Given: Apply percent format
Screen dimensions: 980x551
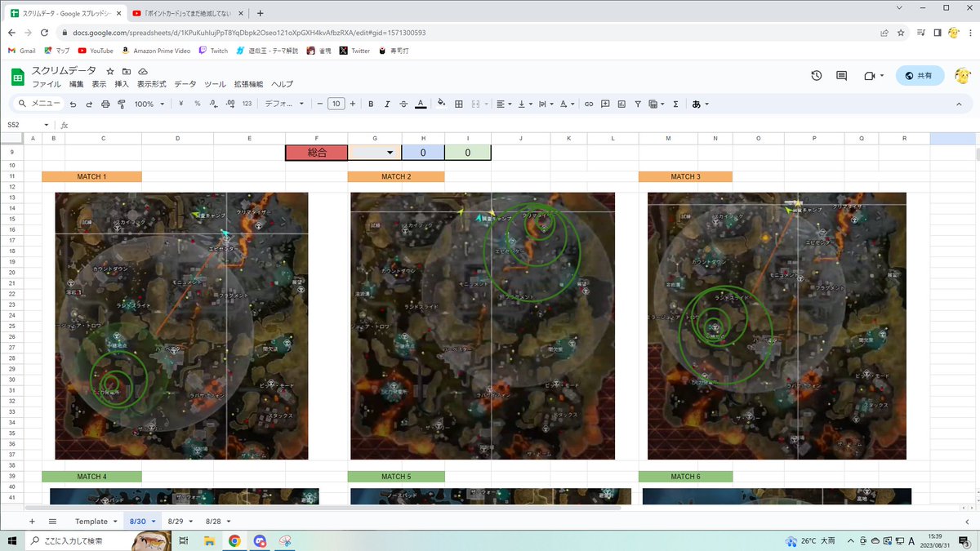Looking at the screenshot, I should tap(198, 104).
